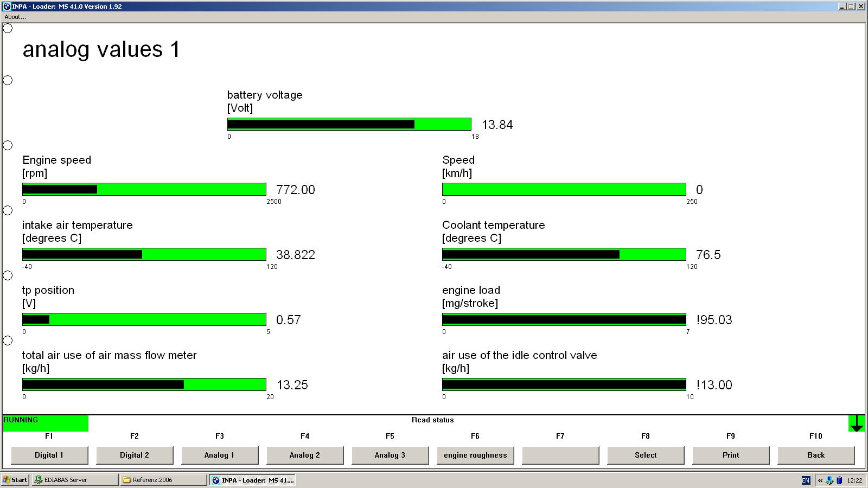The height and width of the screenshot is (488, 868).
Task: Click the tray clock
Action: 854,480
